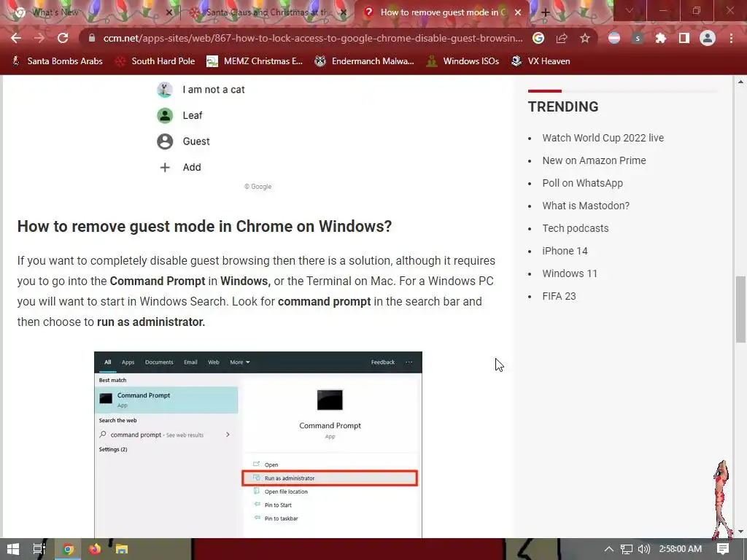Click the scrollbar down arrow

point(740,532)
